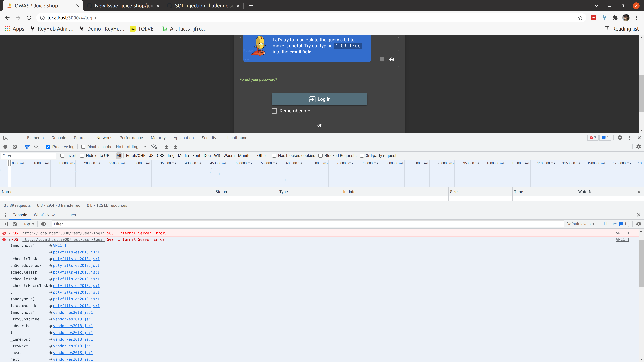Open the tab search chevron in title bar
Image resolution: width=644 pixels, height=362 pixels.
point(596,6)
